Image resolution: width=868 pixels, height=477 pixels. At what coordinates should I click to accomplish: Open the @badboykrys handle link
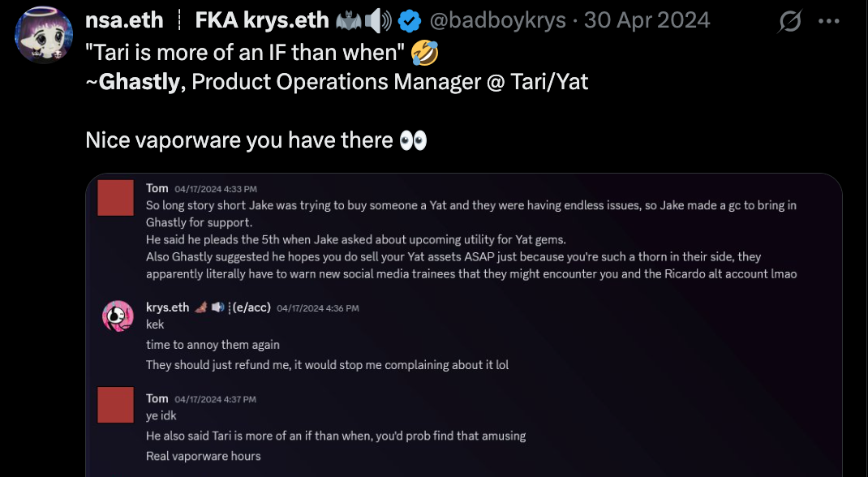click(x=497, y=20)
